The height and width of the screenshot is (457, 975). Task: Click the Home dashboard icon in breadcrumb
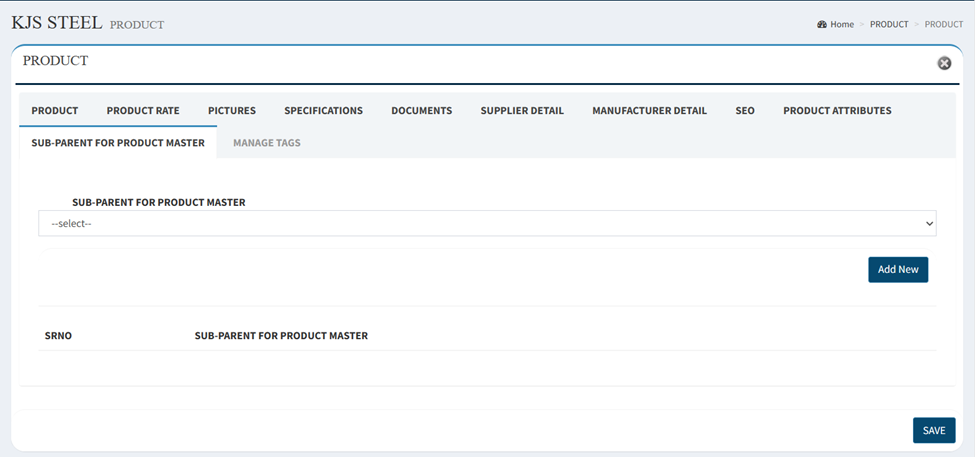[821, 24]
